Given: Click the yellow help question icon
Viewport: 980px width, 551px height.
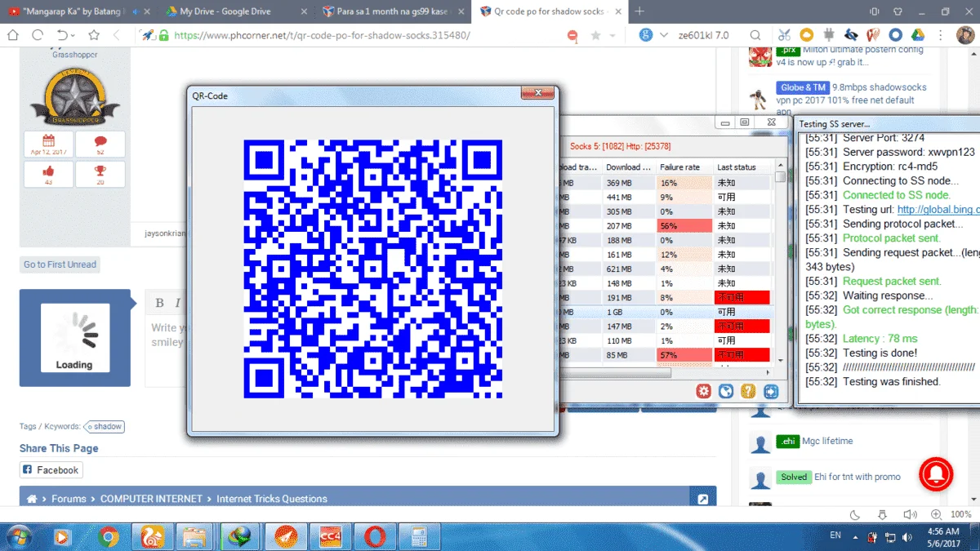Looking at the screenshot, I should point(748,392).
